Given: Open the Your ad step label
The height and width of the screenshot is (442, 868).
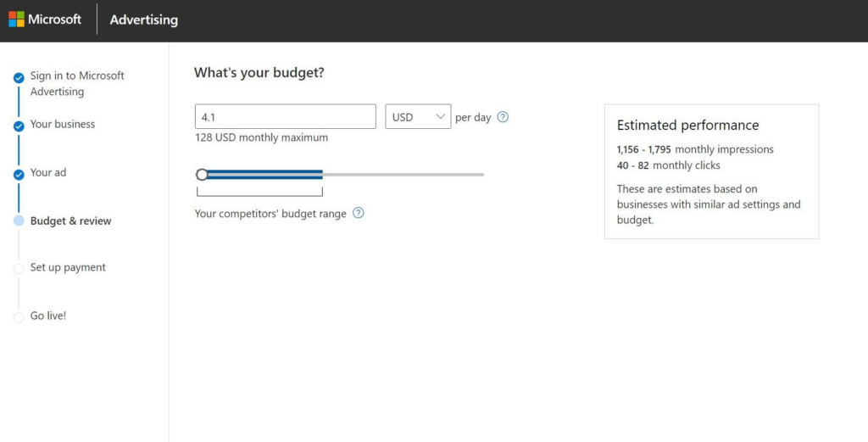Looking at the screenshot, I should (x=48, y=173).
